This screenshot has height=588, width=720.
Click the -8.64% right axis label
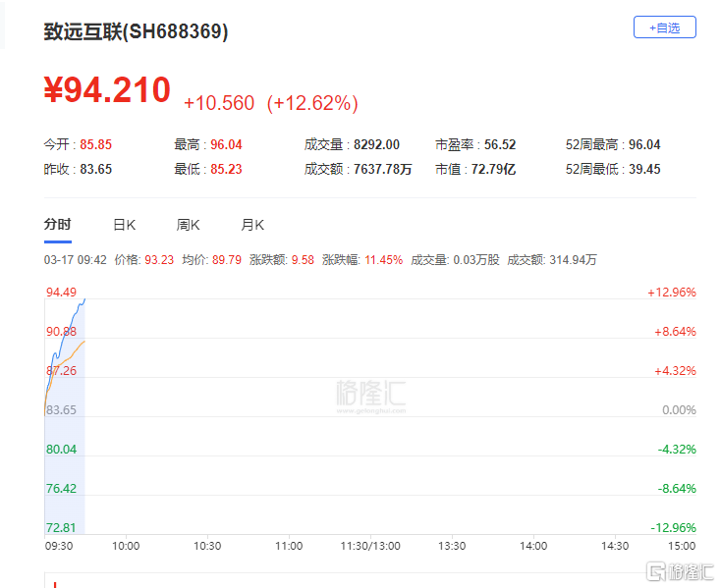point(677,488)
